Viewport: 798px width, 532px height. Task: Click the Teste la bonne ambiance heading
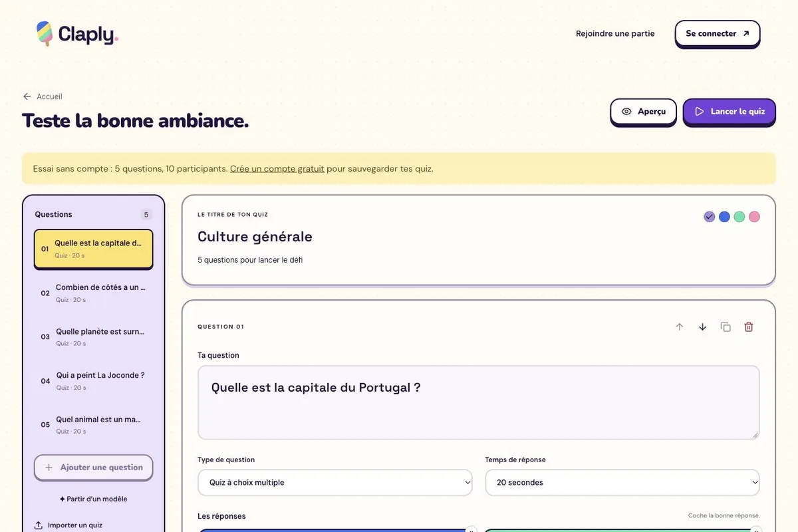pos(136,121)
